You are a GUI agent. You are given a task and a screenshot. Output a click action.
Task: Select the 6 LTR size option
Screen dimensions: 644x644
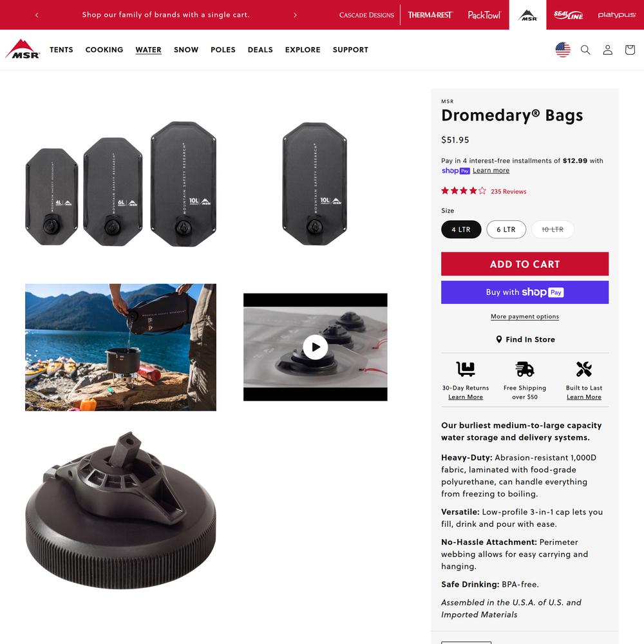coord(506,229)
